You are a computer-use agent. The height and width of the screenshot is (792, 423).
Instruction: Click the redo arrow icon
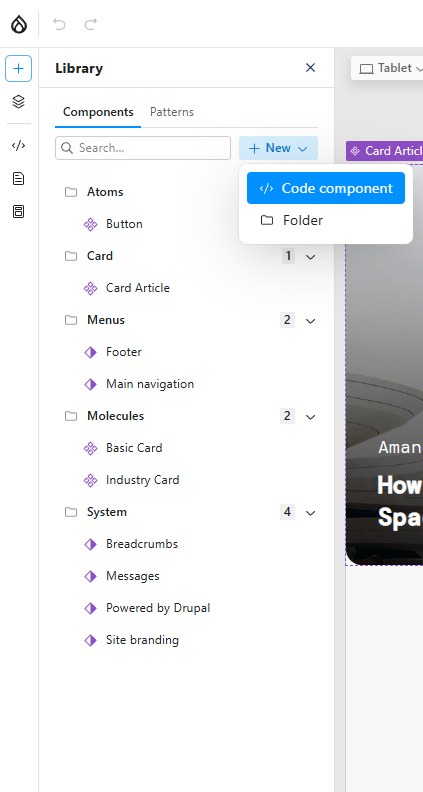90,24
